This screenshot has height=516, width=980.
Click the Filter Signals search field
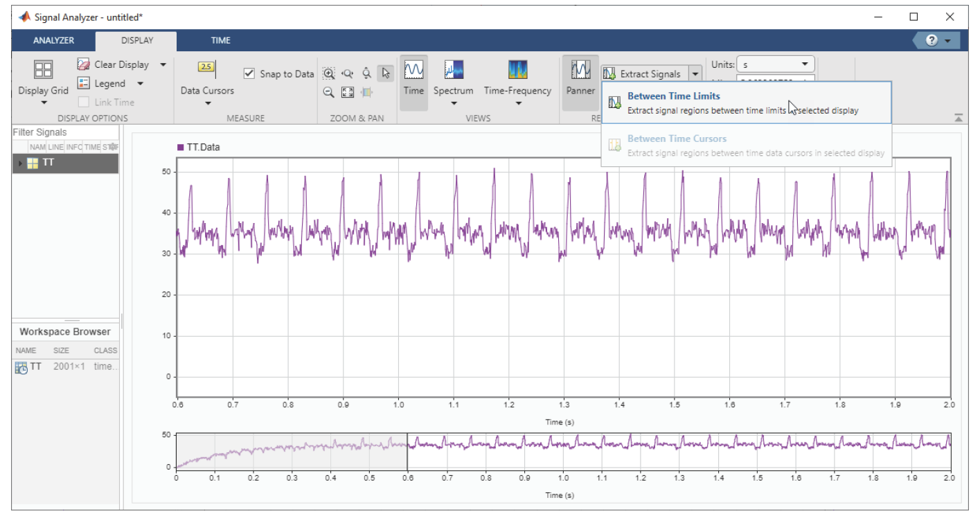coord(65,132)
